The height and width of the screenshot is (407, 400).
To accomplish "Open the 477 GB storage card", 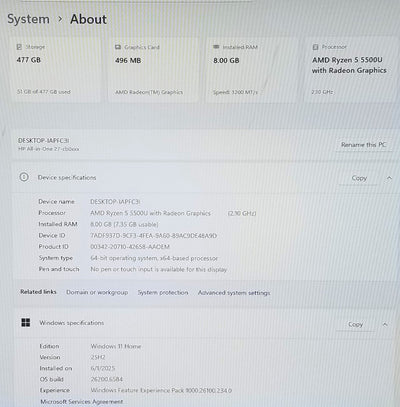I will (x=55, y=70).
